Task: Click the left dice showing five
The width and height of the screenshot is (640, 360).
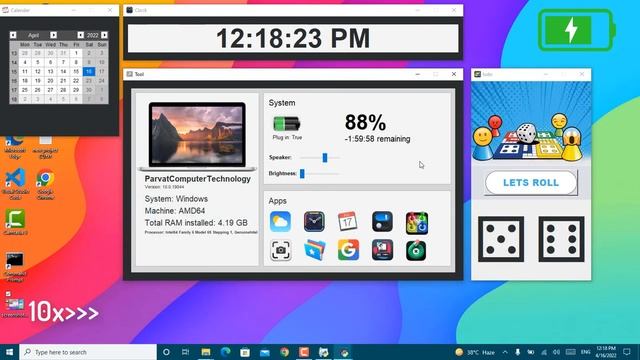Action: click(x=501, y=239)
